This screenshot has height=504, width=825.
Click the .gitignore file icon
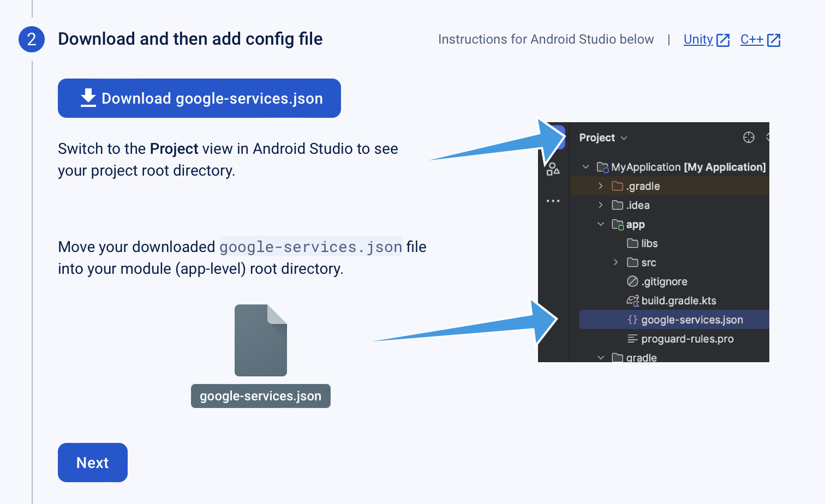coord(631,281)
